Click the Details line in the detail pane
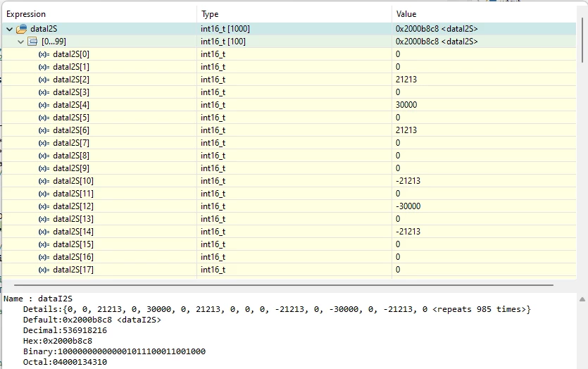 pyautogui.click(x=277, y=309)
